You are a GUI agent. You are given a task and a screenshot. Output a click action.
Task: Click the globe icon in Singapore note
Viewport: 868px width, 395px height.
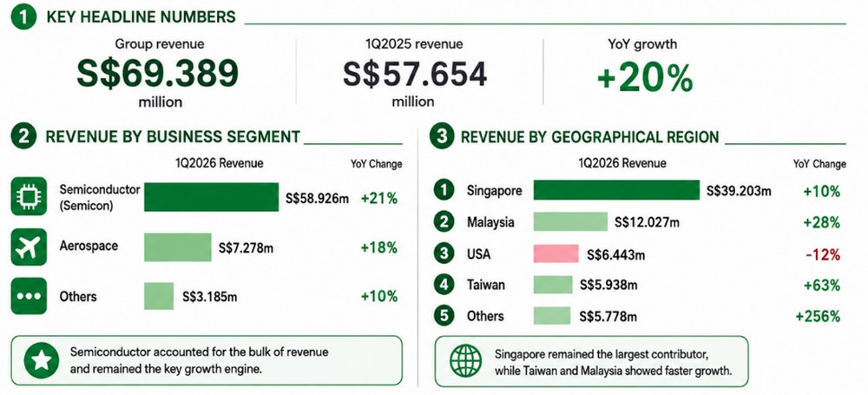pyautogui.click(x=465, y=361)
